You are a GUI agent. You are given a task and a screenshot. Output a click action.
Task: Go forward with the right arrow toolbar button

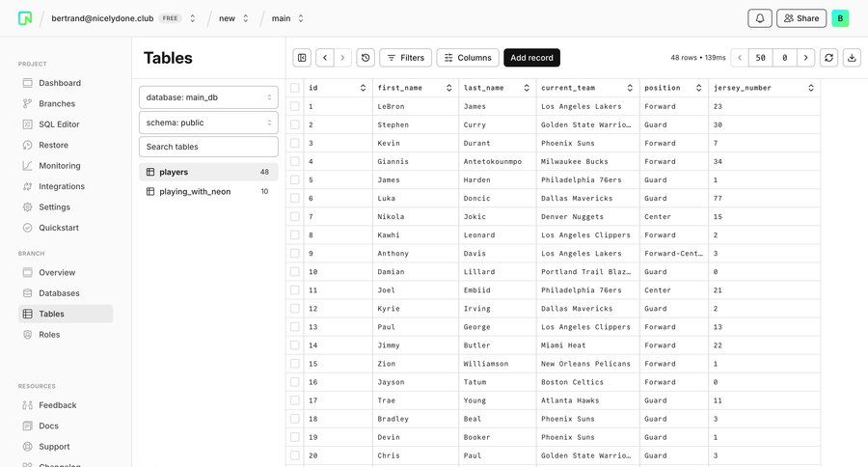pyautogui.click(x=342, y=58)
